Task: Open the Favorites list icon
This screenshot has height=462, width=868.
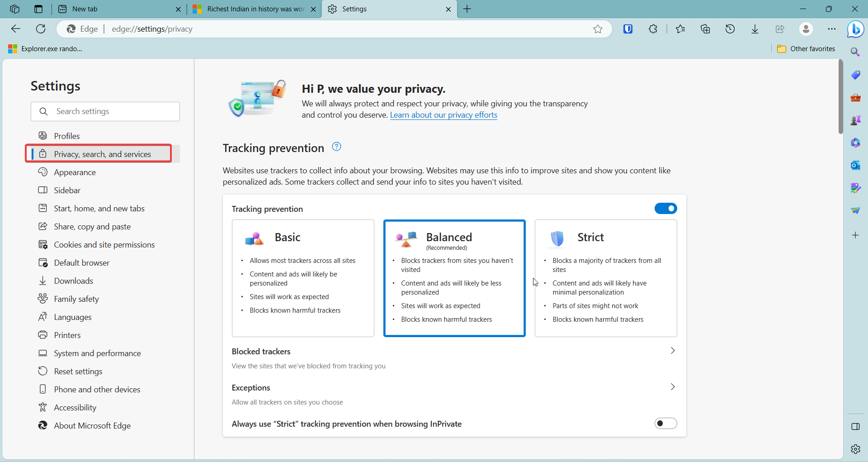Action: (680, 29)
